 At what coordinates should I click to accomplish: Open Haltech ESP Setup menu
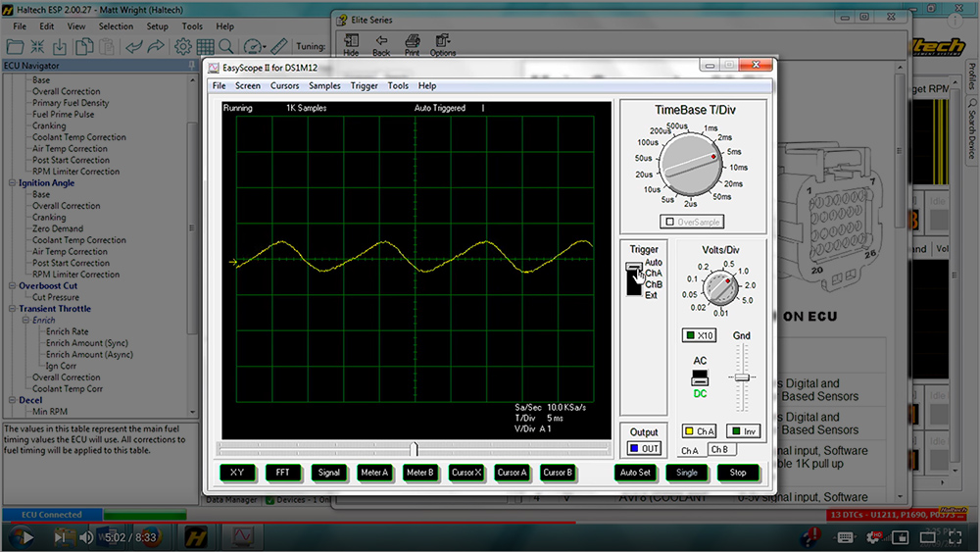pyautogui.click(x=157, y=26)
